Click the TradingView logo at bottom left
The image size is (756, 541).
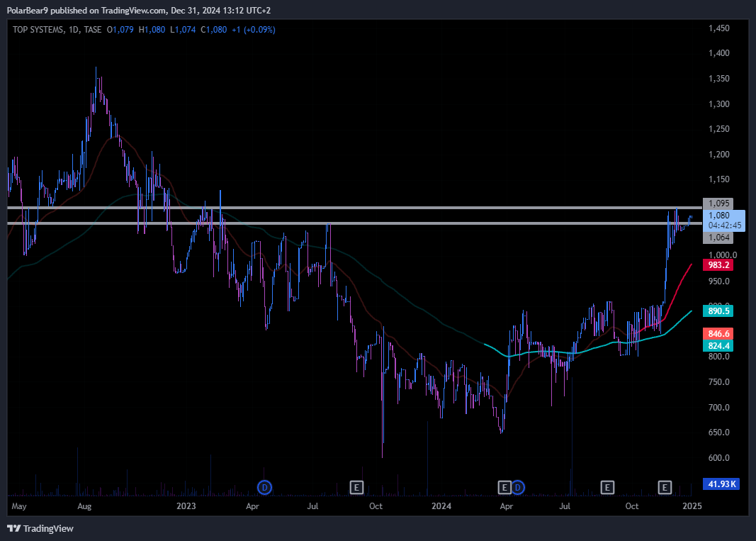click(40, 528)
